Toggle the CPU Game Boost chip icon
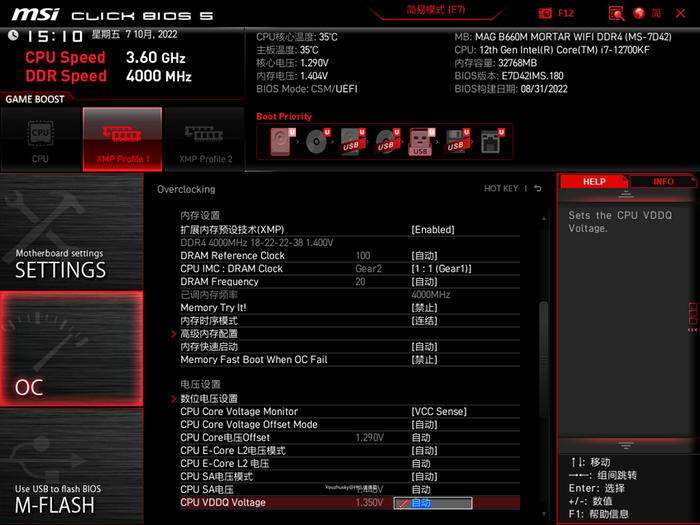Image resolution: width=700 pixels, height=525 pixels. (x=40, y=139)
